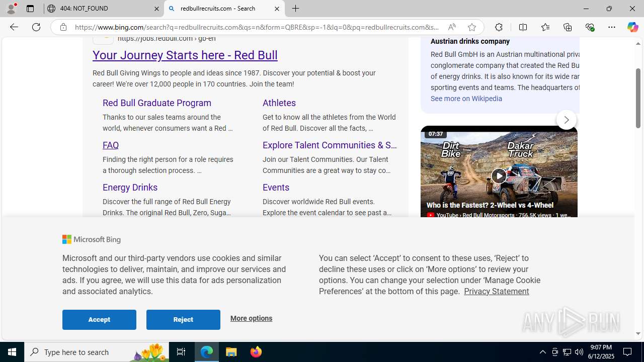The width and height of the screenshot is (644, 362).
Task: Select the redbullrecruits.com - Search tab
Action: pos(224,9)
